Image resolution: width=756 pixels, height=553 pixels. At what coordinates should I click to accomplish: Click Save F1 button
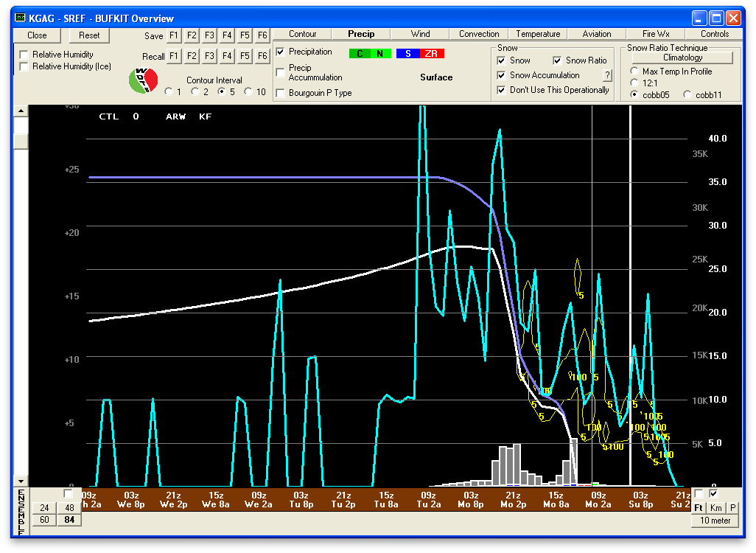pos(174,35)
